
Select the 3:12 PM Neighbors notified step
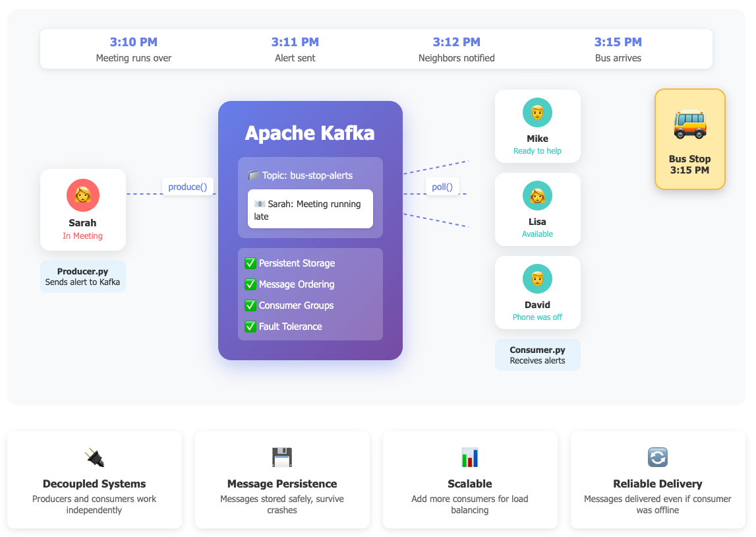(x=457, y=49)
